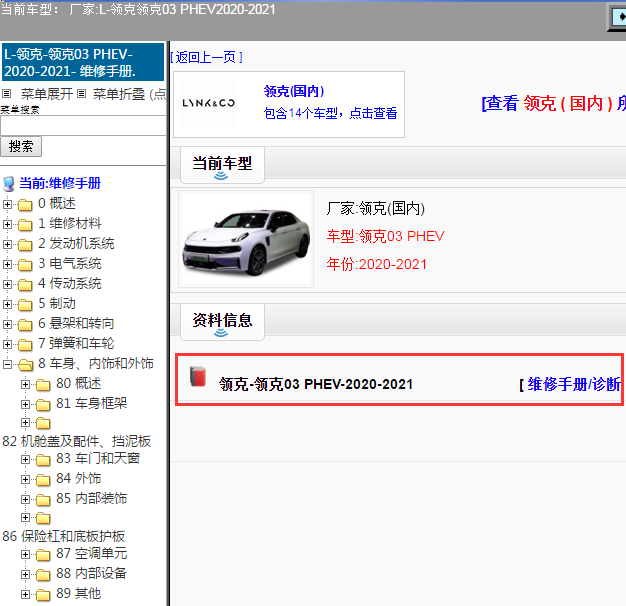Expand the 84 外饰 subnode
626x606 pixels.
[x=25, y=479]
